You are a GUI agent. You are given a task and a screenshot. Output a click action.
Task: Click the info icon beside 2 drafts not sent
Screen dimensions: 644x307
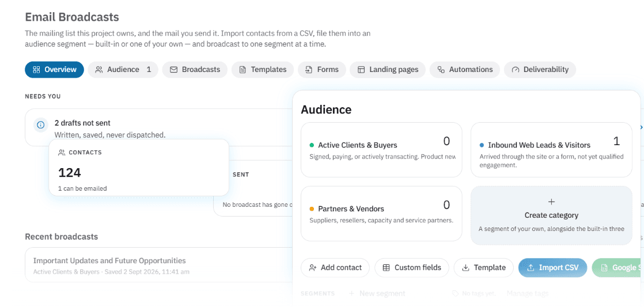41,125
